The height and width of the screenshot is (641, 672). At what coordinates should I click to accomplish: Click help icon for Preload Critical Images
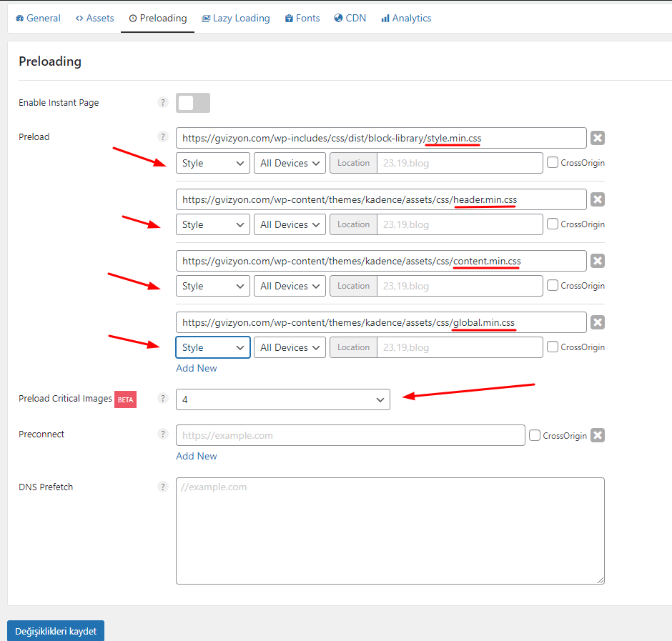pyautogui.click(x=163, y=398)
